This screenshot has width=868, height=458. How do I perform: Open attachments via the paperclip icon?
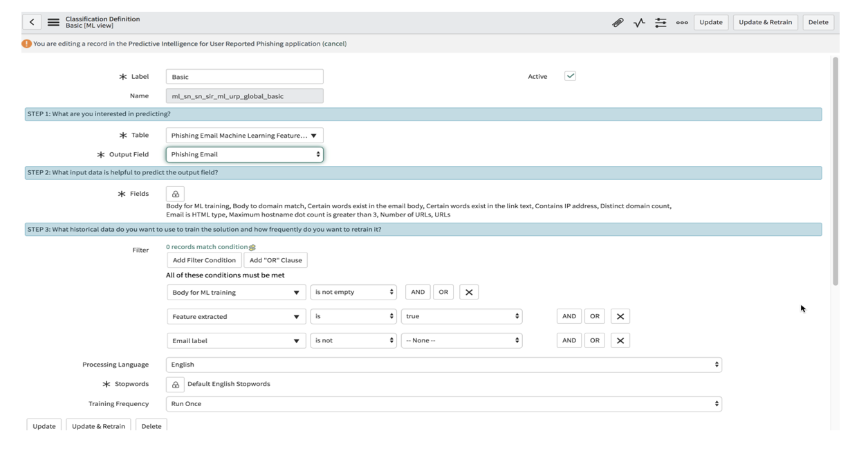(618, 23)
